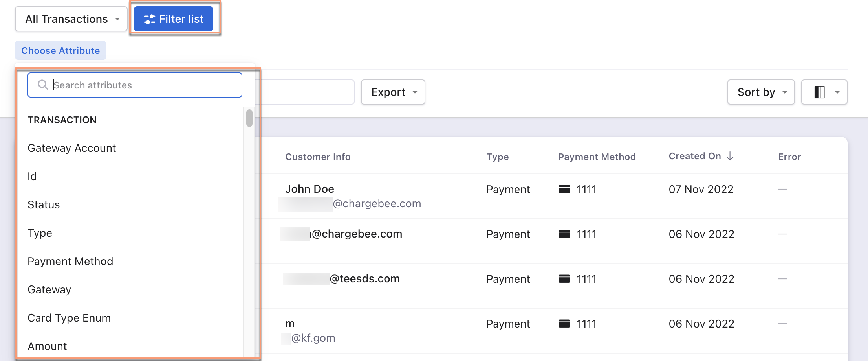Click the attribute list scrollbar thumb
The width and height of the screenshot is (868, 361).
click(249, 118)
